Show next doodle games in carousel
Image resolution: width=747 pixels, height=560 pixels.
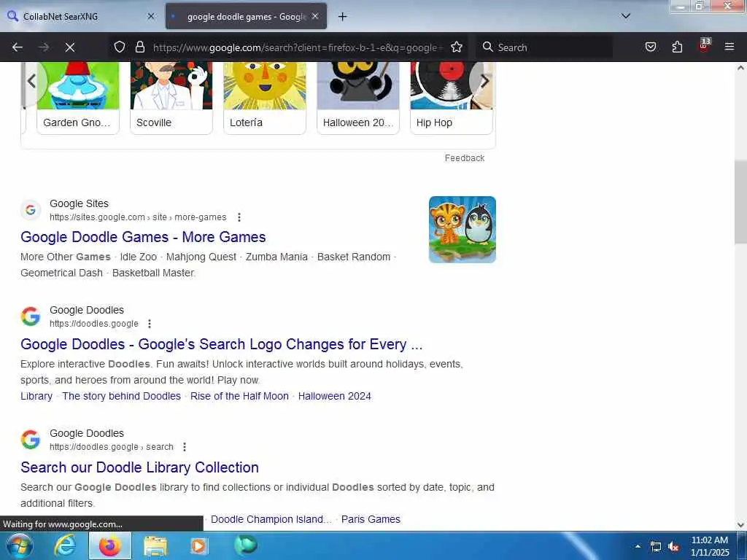point(484,81)
